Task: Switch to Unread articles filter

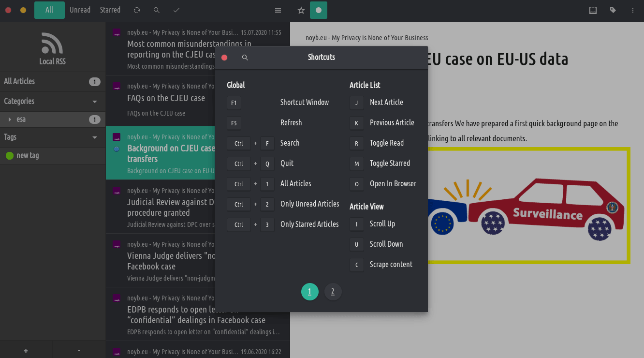Action: coord(80,10)
